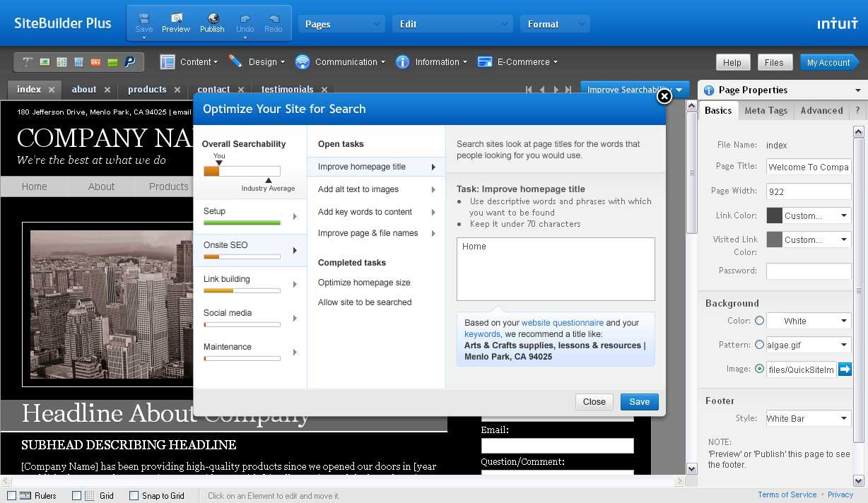
Task: Open the Edit dropdown menu
Action: pyautogui.click(x=452, y=24)
